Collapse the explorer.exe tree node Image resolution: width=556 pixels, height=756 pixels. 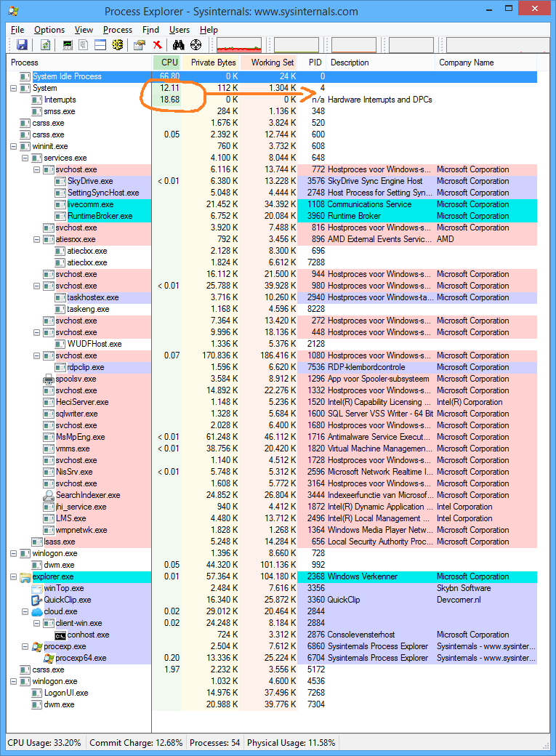click(x=14, y=576)
